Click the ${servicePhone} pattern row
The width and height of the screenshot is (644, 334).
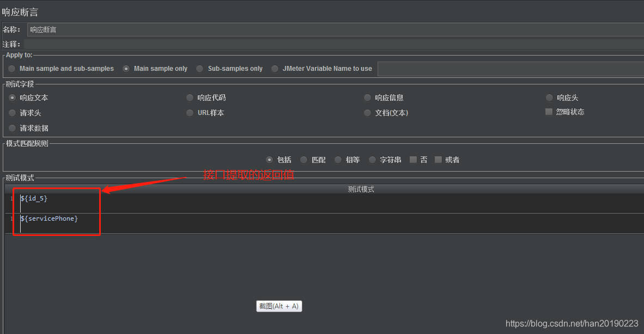click(x=325, y=223)
